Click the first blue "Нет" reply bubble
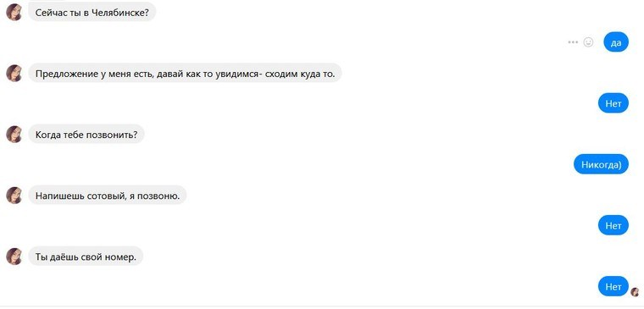 coord(613,103)
